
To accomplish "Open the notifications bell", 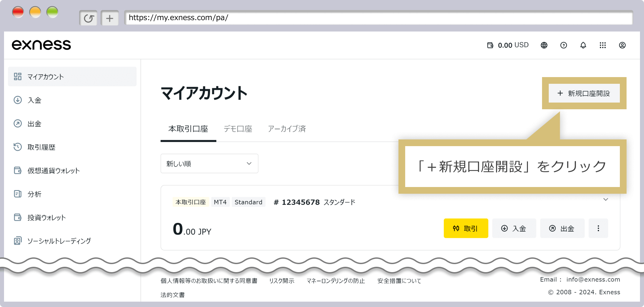I will click(583, 45).
